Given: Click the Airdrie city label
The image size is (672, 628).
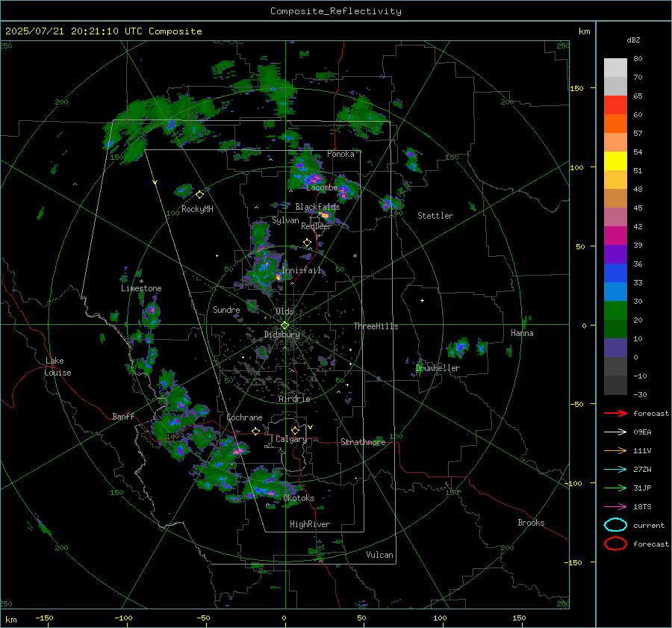Looking at the screenshot, I should tap(294, 399).
